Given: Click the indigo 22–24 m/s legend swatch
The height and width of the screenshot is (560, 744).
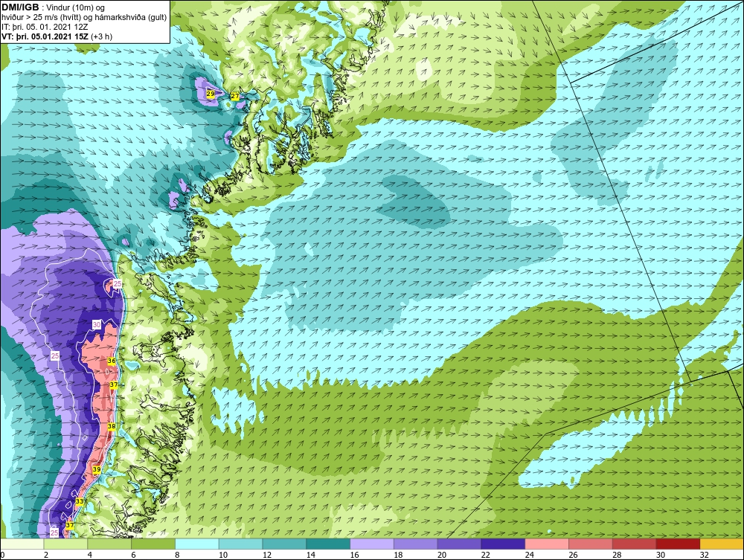Looking at the screenshot, I should point(503,544).
